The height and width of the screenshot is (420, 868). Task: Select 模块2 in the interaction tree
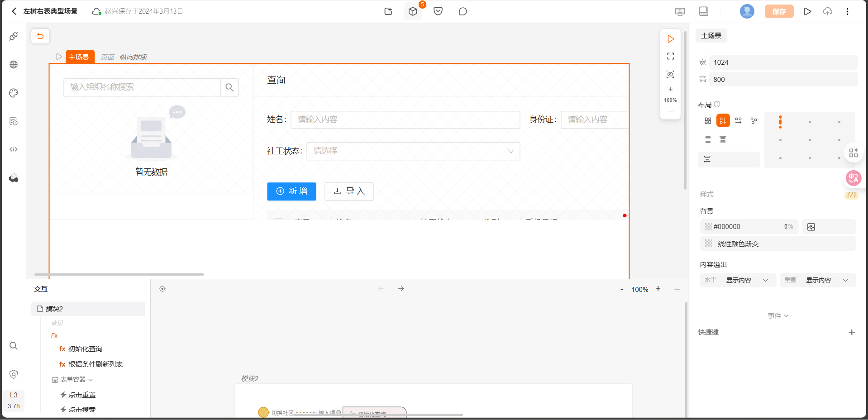coord(88,309)
